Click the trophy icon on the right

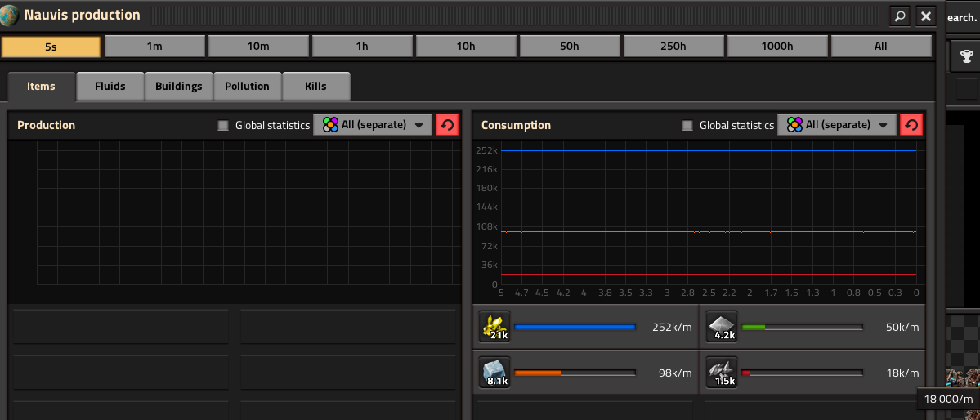(966, 57)
